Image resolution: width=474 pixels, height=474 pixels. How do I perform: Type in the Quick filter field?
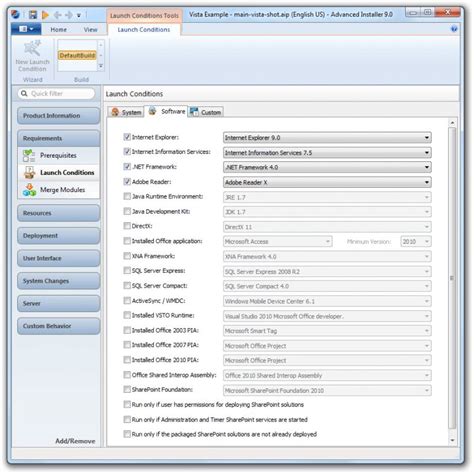pyautogui.click(x=57, y=94)
